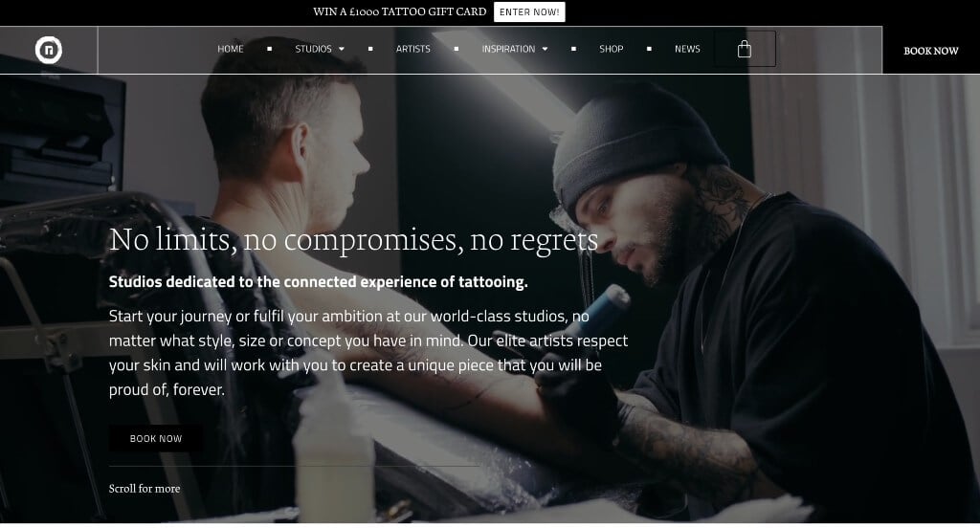
Task: Click the bold 'Studios dedicated' subheading
Action: click(318, 282)
